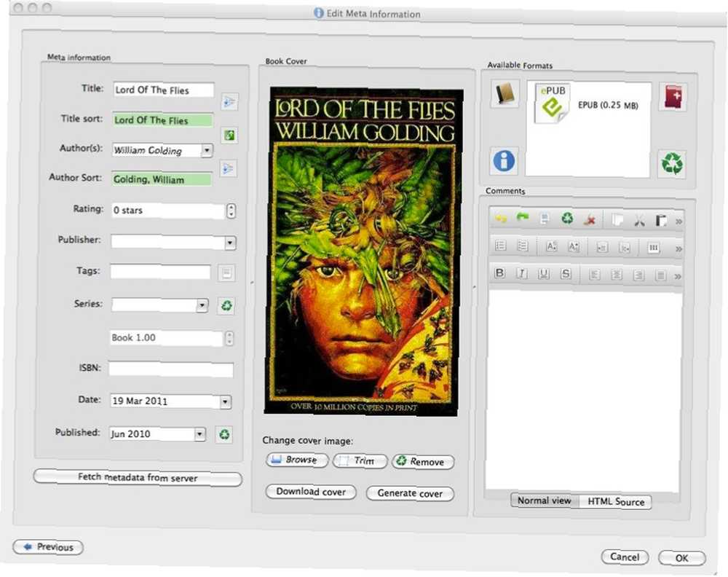
Task: Cancel the metadata edit
Action: click(625, 557)
